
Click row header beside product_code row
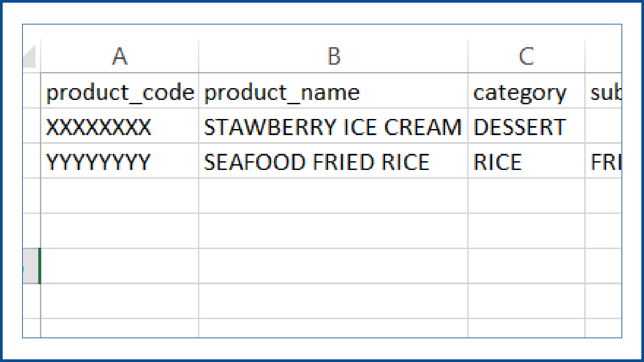tap(31, 92)
